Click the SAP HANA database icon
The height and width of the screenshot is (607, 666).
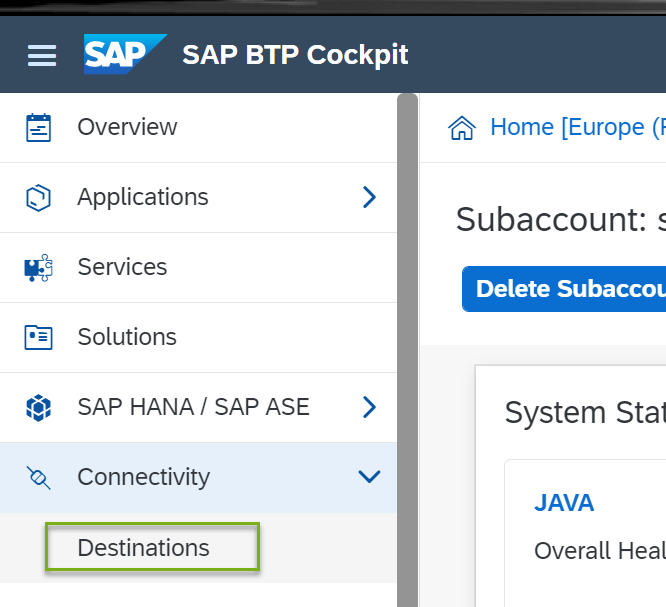tap(38, 408)
